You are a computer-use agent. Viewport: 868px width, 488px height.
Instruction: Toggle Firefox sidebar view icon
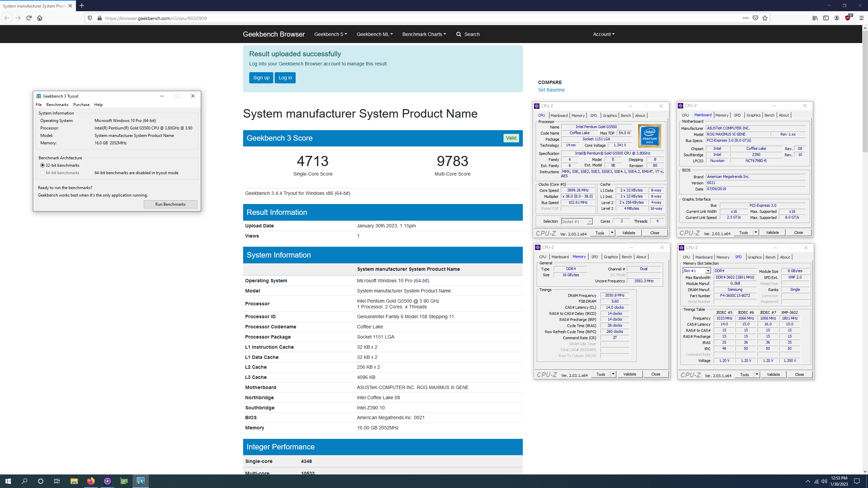pyautogui.click(x=826, y=18)
